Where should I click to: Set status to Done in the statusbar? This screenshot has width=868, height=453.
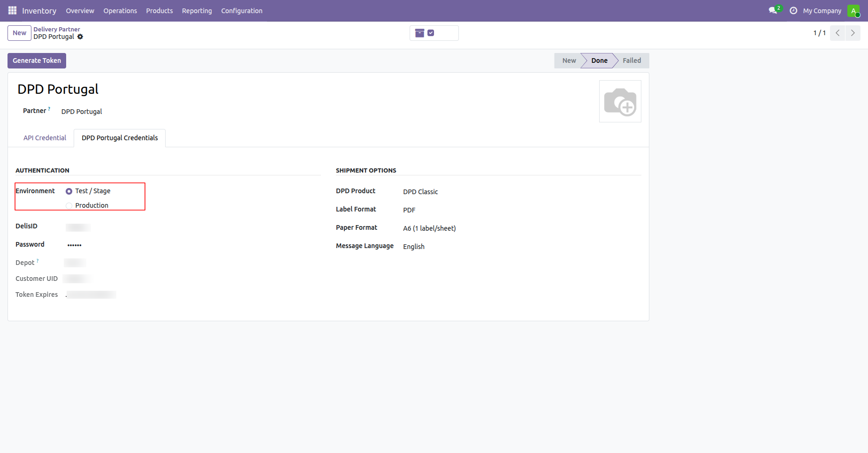[599, 60]
